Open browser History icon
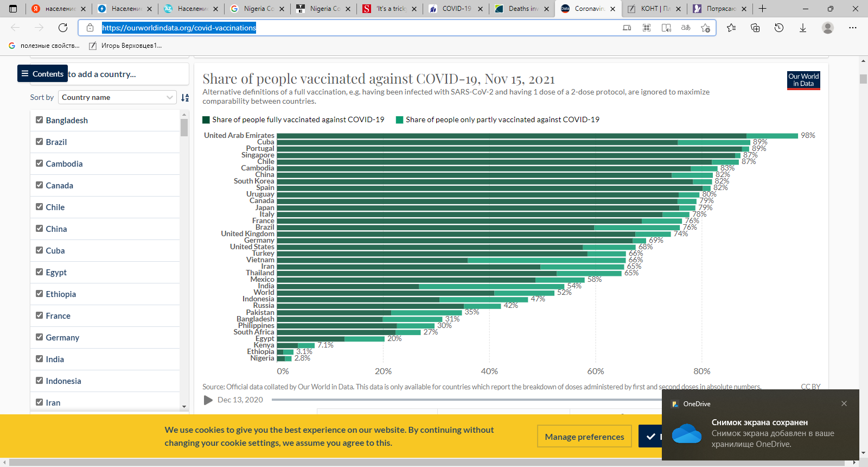 [779, 28]
